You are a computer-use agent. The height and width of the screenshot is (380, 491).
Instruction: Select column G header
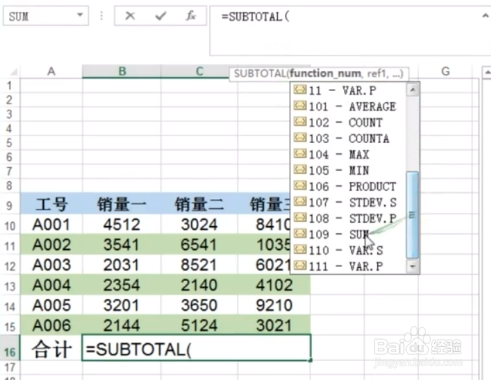click(445, 71)
